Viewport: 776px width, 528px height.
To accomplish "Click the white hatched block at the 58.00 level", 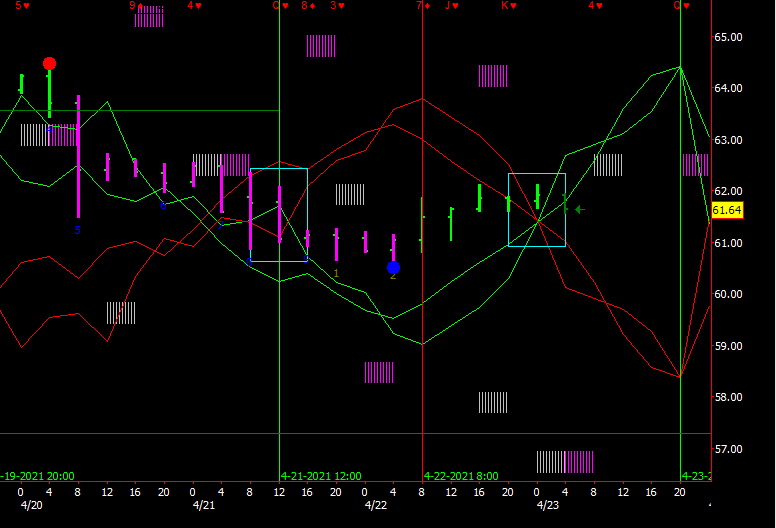I will 493,402.
